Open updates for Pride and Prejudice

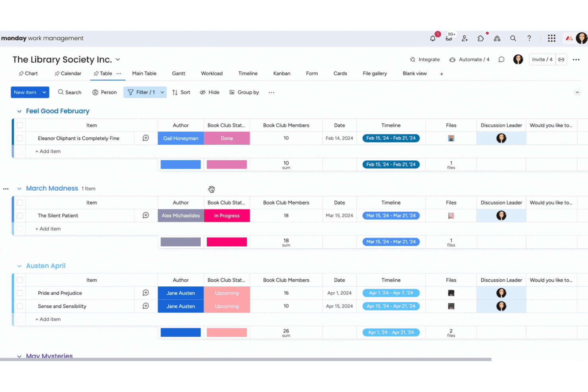pos(146,293)
